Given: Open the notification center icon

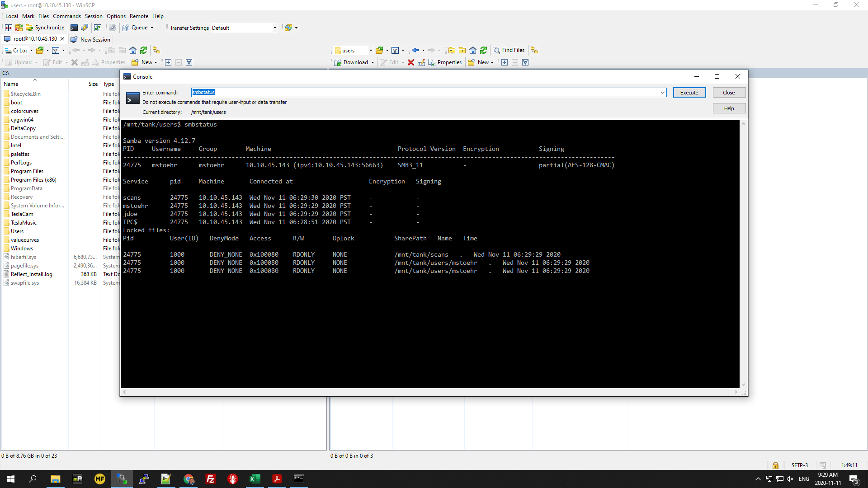Looking at the screenshot, I should (854, 479).
